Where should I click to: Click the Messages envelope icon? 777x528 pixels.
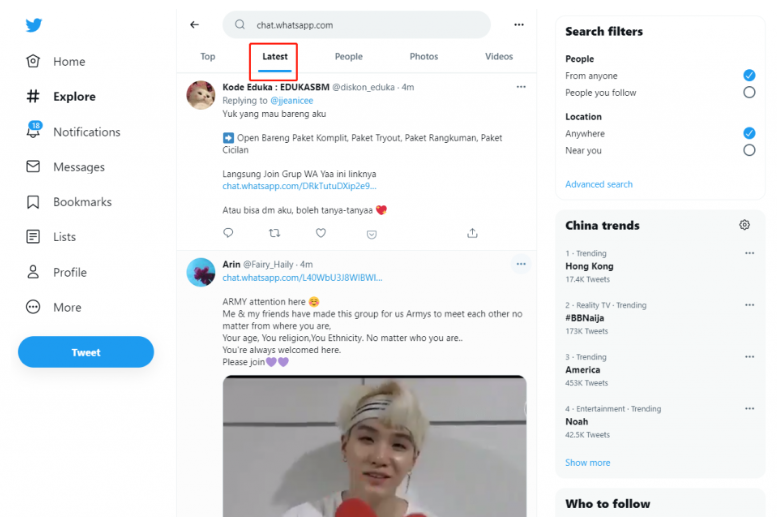pyautogui.click(x=33, y=166)
